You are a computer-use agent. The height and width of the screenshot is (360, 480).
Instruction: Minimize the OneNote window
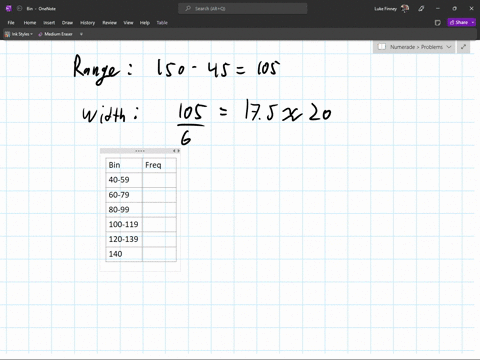438,9
